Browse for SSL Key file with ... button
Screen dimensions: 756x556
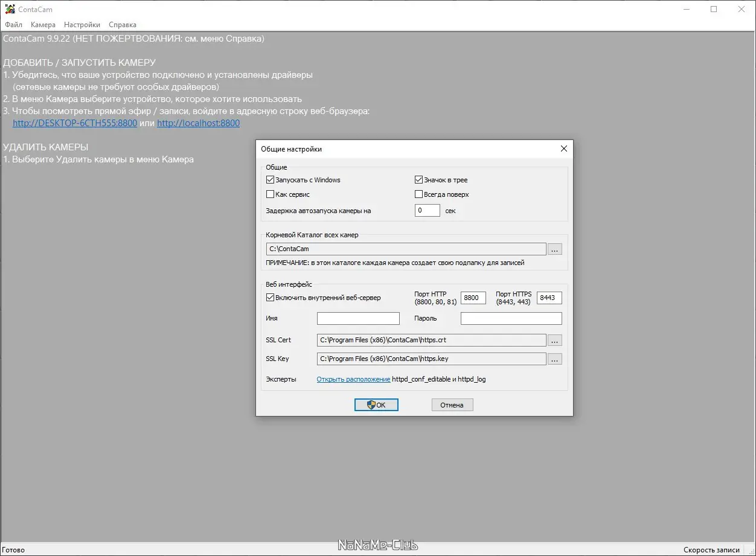(555, 359)
